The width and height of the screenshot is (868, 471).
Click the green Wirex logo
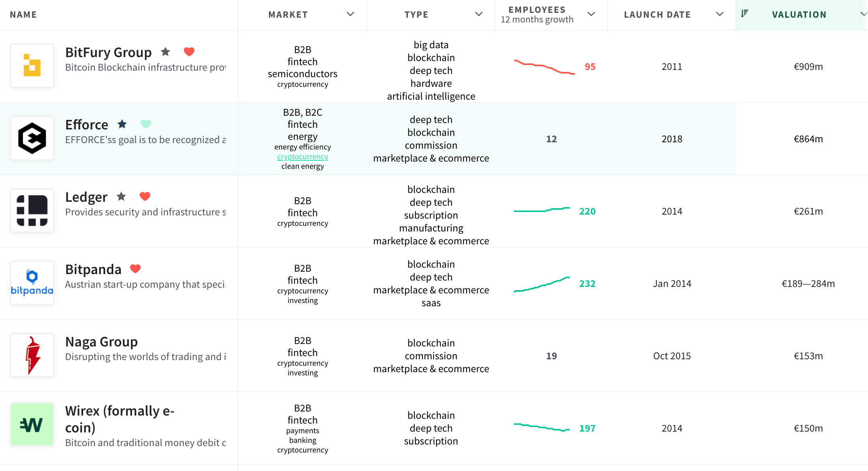tap(32, 424)
